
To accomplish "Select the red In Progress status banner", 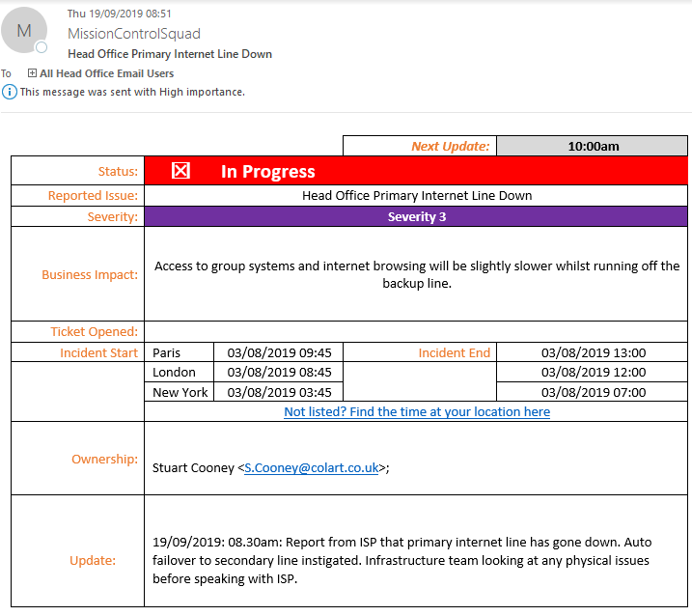I will coord(415,171).
